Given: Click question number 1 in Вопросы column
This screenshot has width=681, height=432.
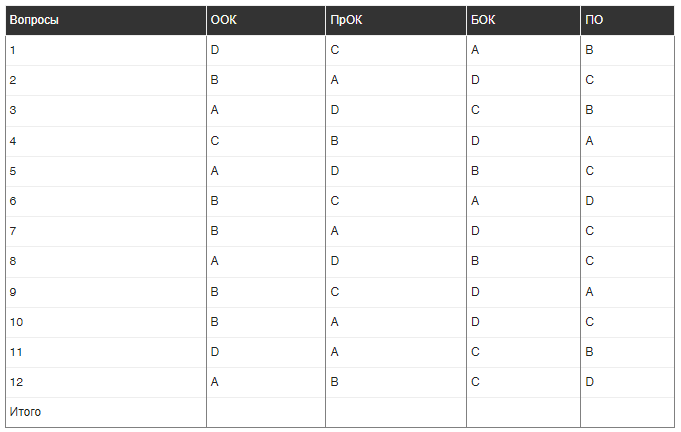Looking at the screenshot, I should 12,50.
